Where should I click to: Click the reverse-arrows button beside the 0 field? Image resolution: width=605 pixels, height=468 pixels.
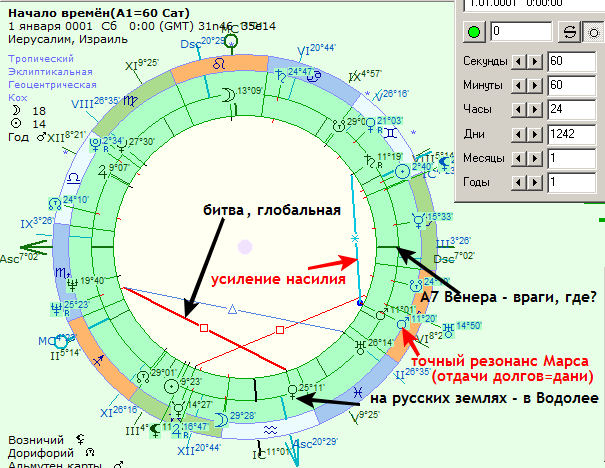569,32
